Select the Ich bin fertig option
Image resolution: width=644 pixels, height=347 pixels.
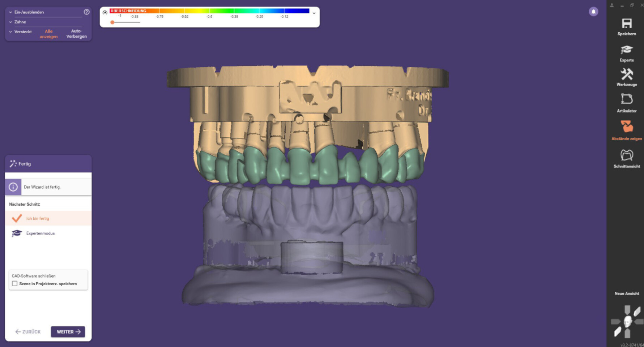(x=38, y=218)
